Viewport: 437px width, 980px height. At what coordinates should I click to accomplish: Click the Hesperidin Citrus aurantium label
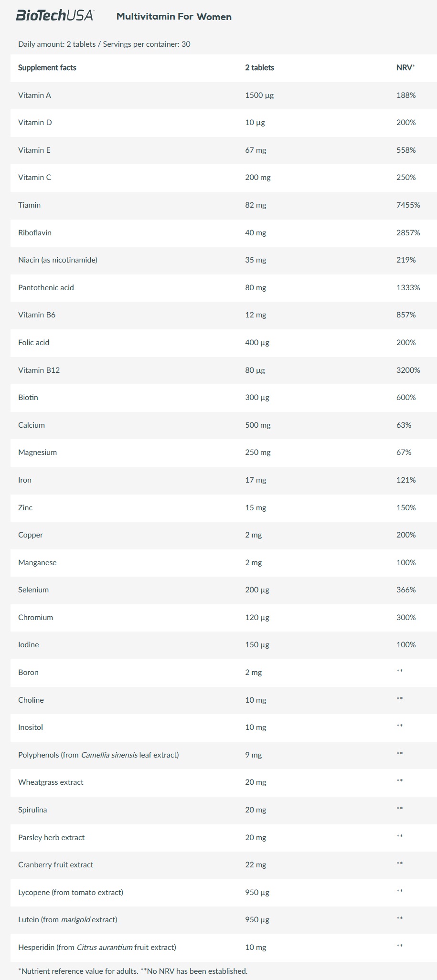pyautogui.click(x=97, y=947)
